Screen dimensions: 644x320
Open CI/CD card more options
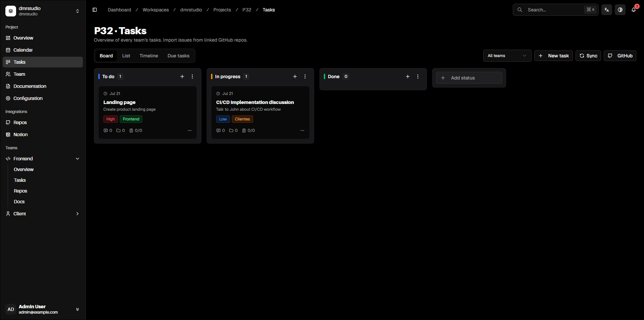[x=302, y=130]
